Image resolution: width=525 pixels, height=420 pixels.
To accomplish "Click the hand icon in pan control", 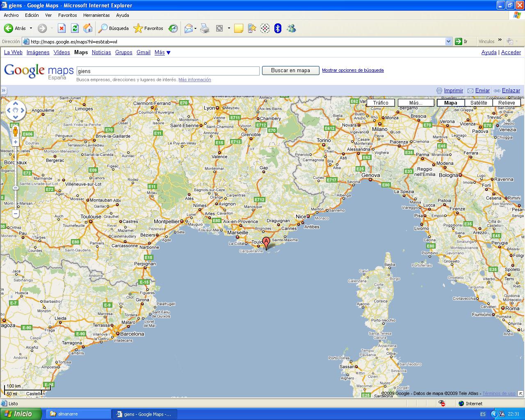I will pyautogui.click(x=16, y=110).
